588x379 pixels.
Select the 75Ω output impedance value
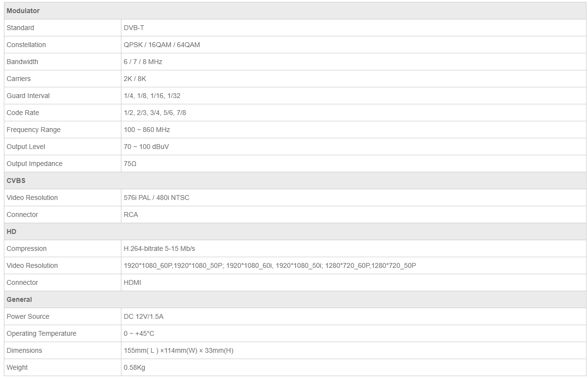click(x=130, y=164)
